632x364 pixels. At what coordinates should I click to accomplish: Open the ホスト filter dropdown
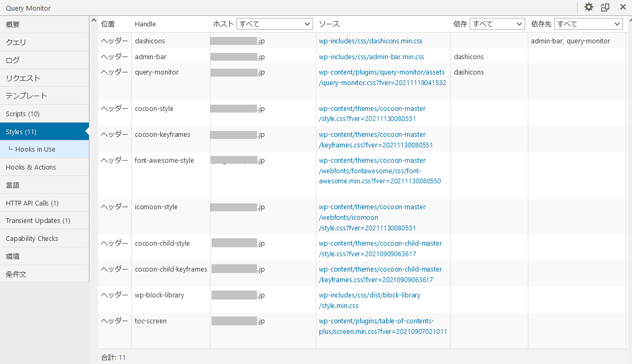[275, 24]
